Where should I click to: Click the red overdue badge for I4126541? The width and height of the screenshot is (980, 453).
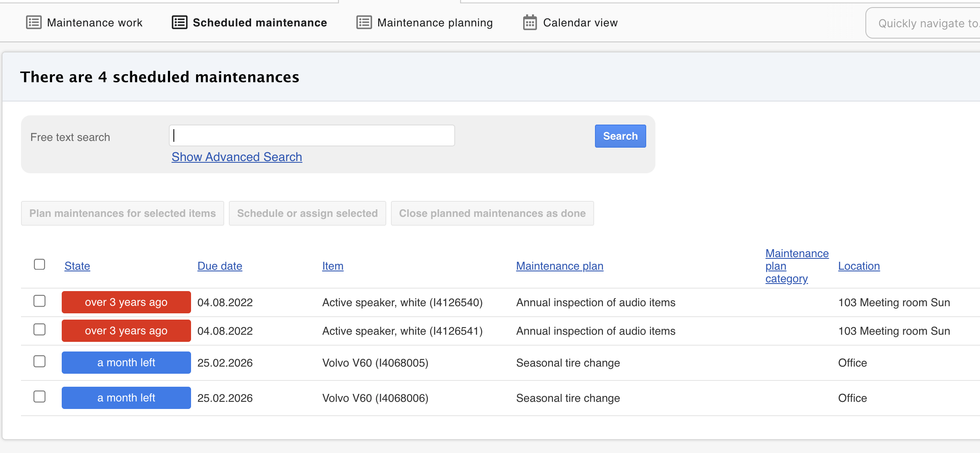point(126,331)
